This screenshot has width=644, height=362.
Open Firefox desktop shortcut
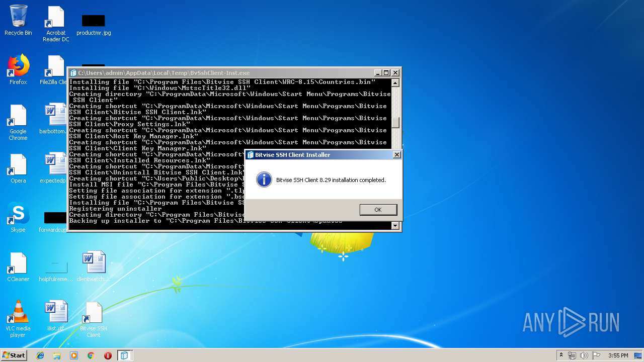click(18, 69)
